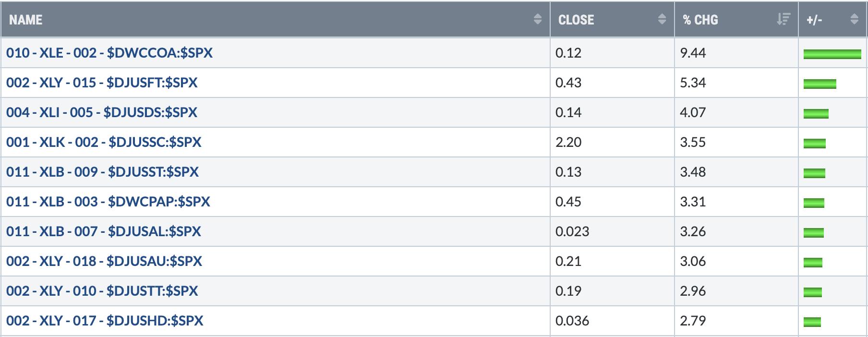Image resolution: width=868 pixels, height=337 pixels.
Task: Open 010 - XLE - 002 - $DWCCOA:$SPX link
Action: coord(109,53)
